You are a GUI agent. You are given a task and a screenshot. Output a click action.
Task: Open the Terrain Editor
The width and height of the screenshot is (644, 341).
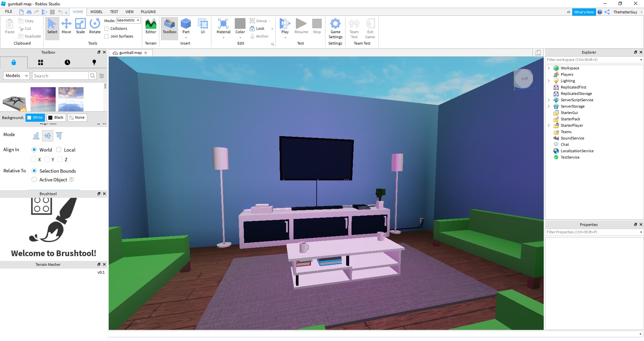click(151, 26)
